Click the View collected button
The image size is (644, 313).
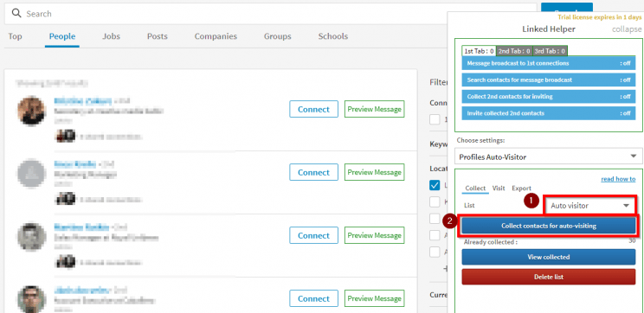(549, 257)
